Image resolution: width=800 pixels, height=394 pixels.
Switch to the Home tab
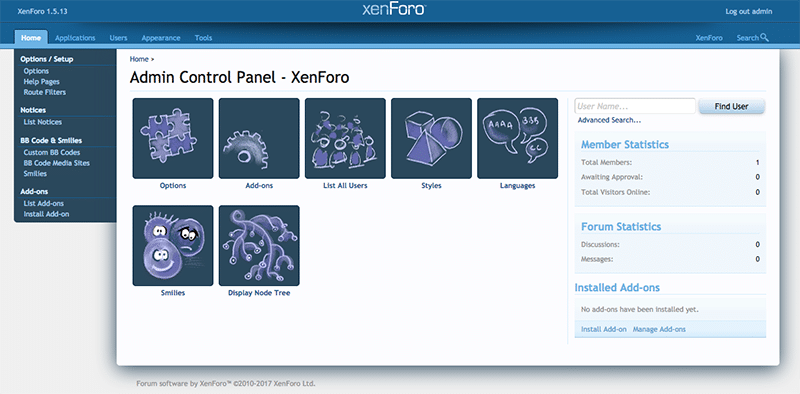point(31,38)
